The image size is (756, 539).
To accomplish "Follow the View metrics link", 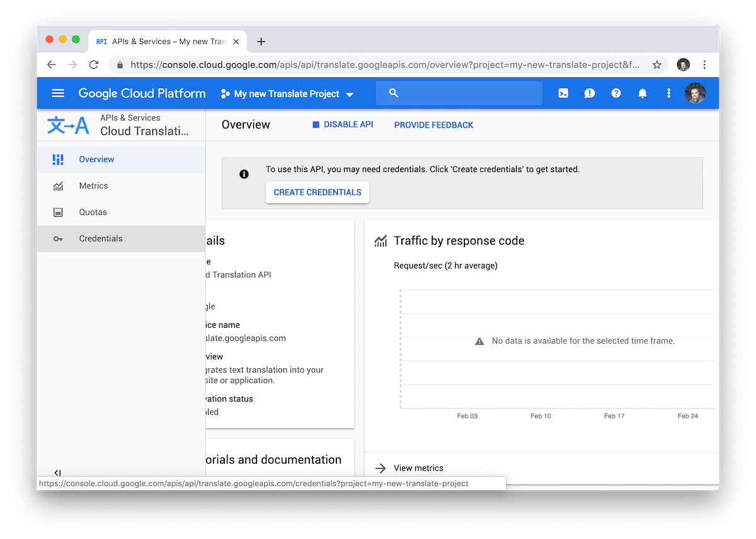I will coord(418,468).
